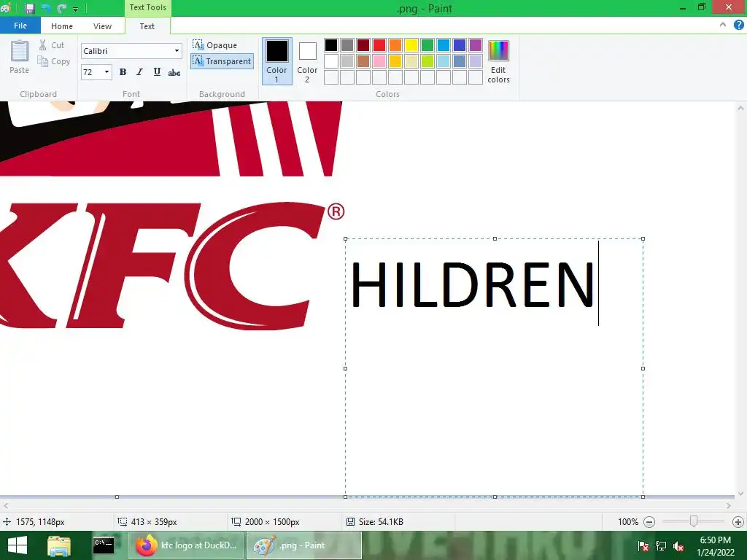Click the Paste clipboard button
Screen dimensions: 747x560
click(20, 57)
